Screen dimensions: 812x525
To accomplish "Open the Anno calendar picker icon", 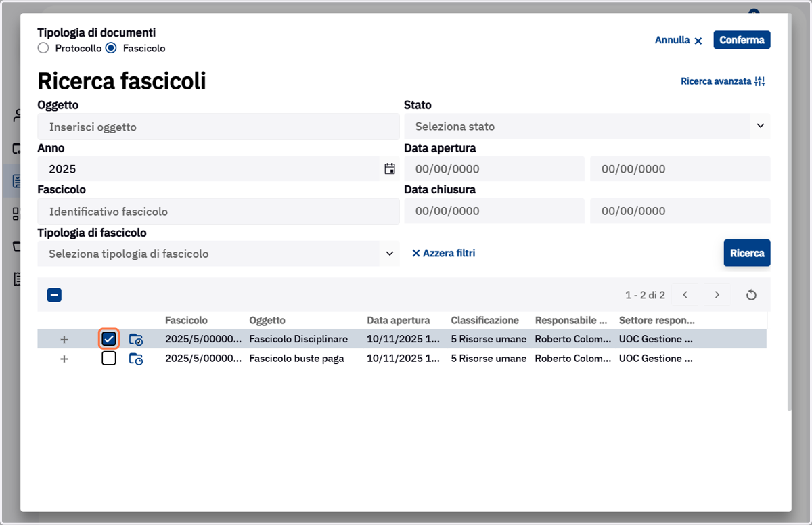I will (x=389, y=169).
